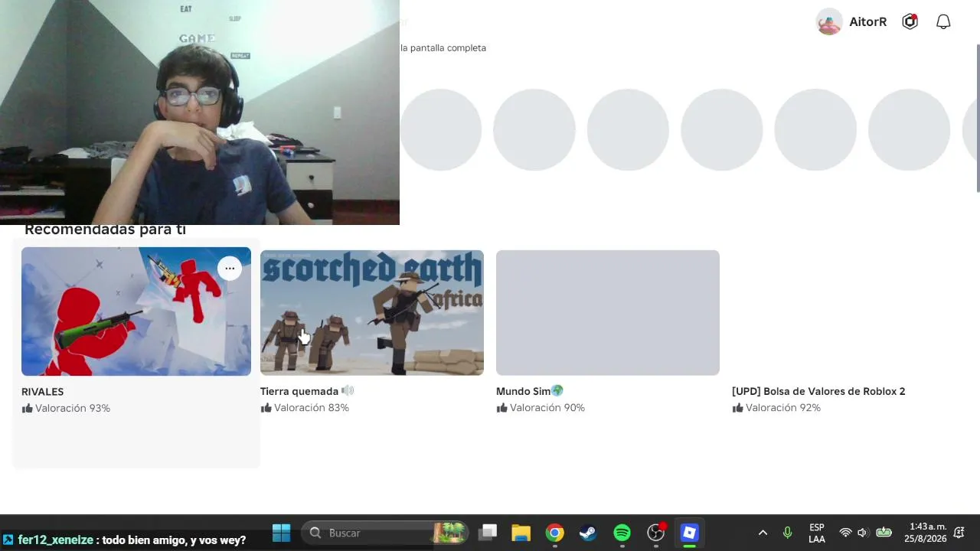Open the AitorR avatar picture
The image size is (980, 551).
(829, 21)
